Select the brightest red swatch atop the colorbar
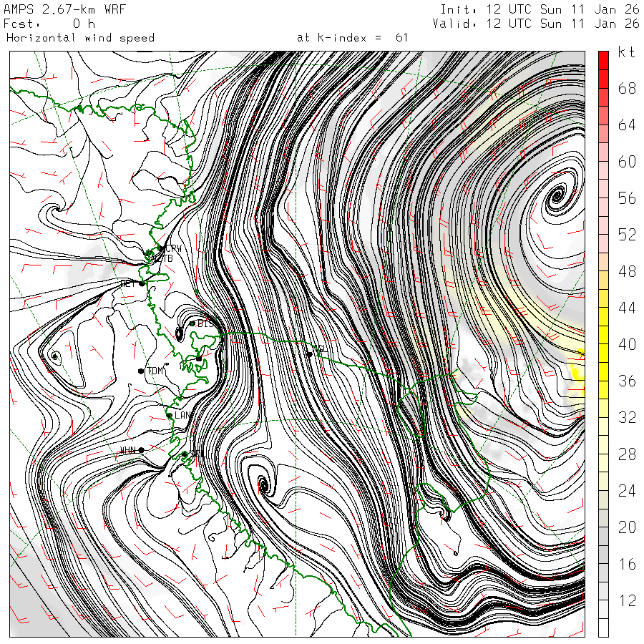This screenshot has height=644, width=644. [x=603, y=60]
